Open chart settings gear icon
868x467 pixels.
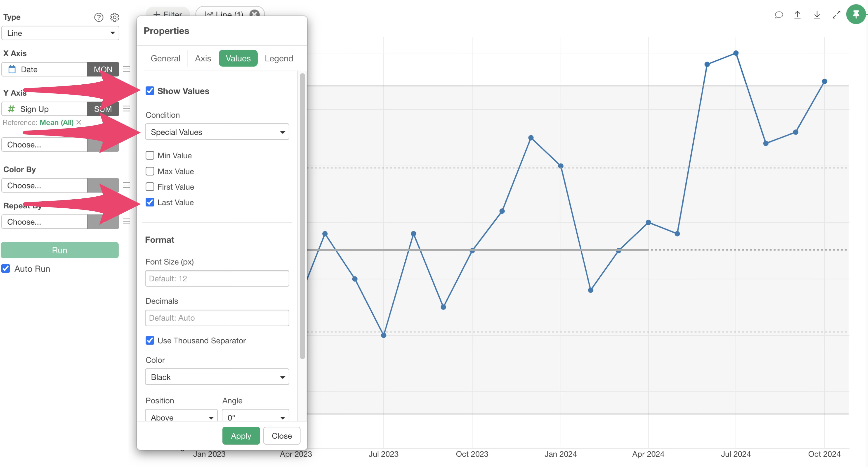pyautogui.click(x=115, y=17)
